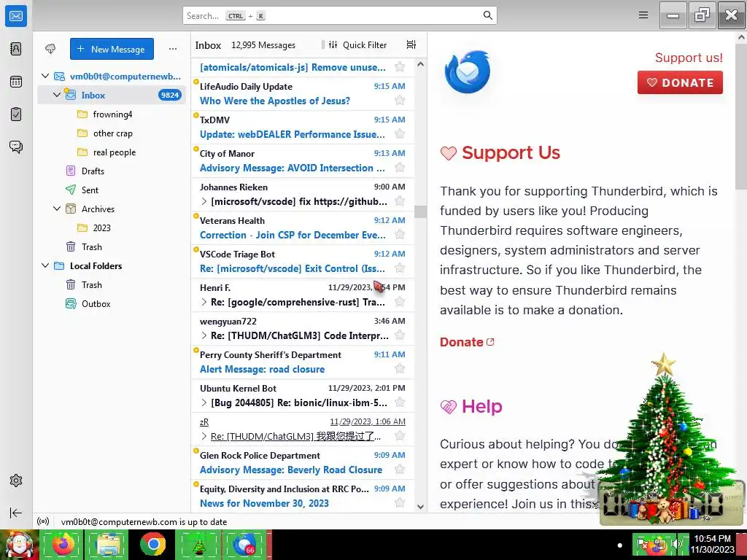Image resolution: width=747 pixels, height=560 pixels.
Task: Expand the wengyuan722 thread
Action: point(204,335)
